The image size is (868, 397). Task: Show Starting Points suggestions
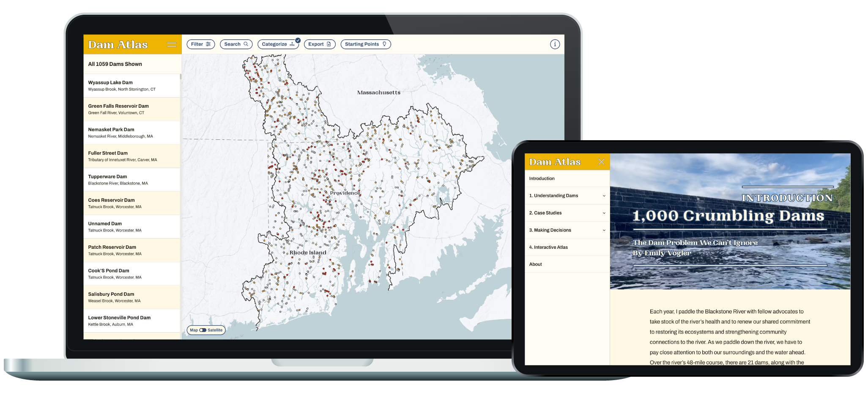(365, 44)
